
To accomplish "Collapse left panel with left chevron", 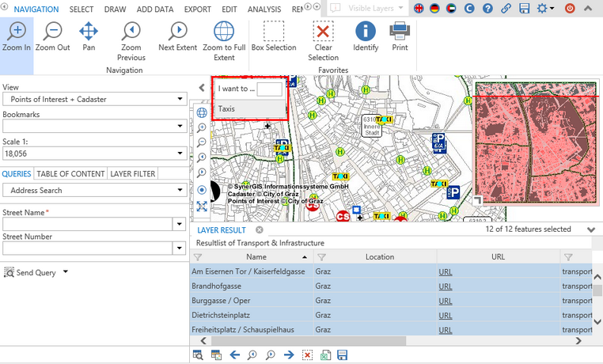I will 202,88.
